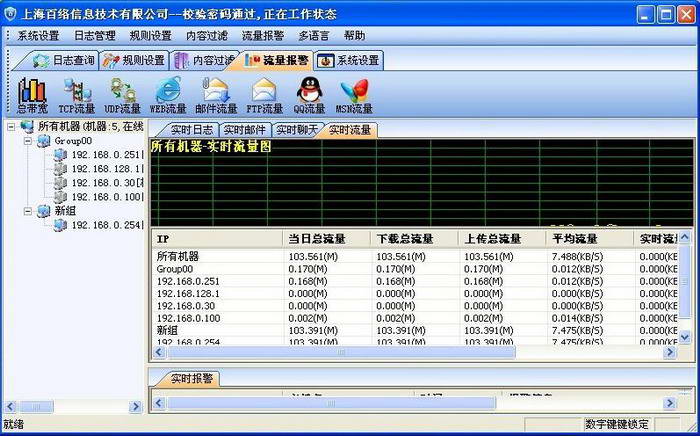
Task: Sort by the 上传总流量 column header
Action: (x=502, y=239)
